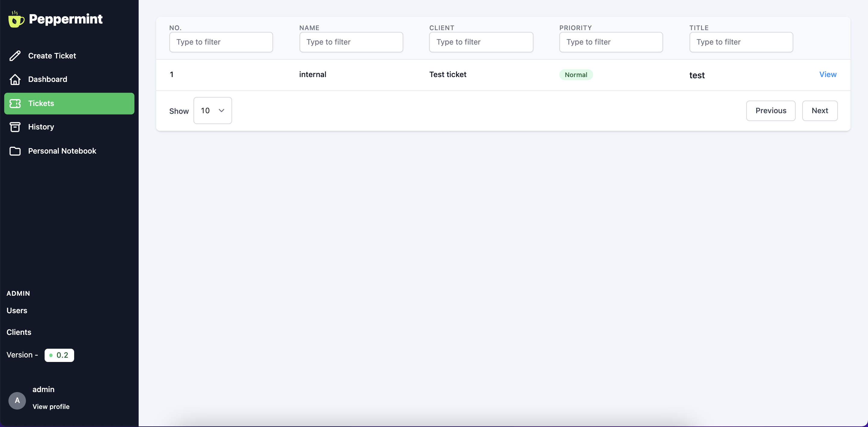The width and height of the screenshot is (868, 427).
Task: Click the Dashboard house icon
Action: [x=15, y=79]
